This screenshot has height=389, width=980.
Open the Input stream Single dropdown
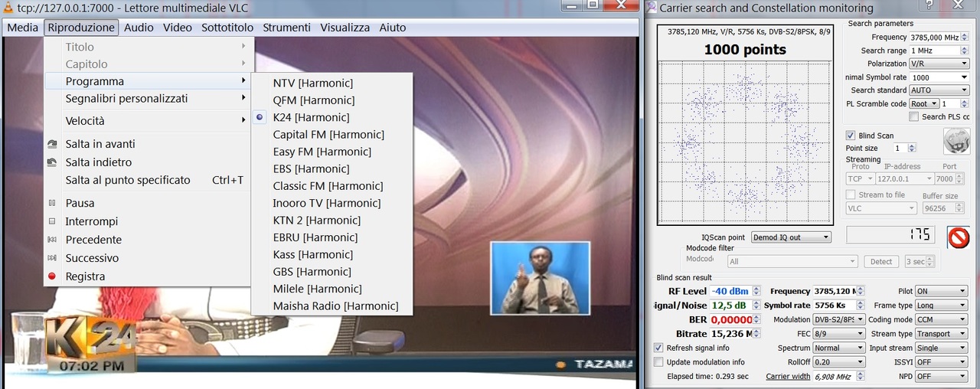point(941,348)
